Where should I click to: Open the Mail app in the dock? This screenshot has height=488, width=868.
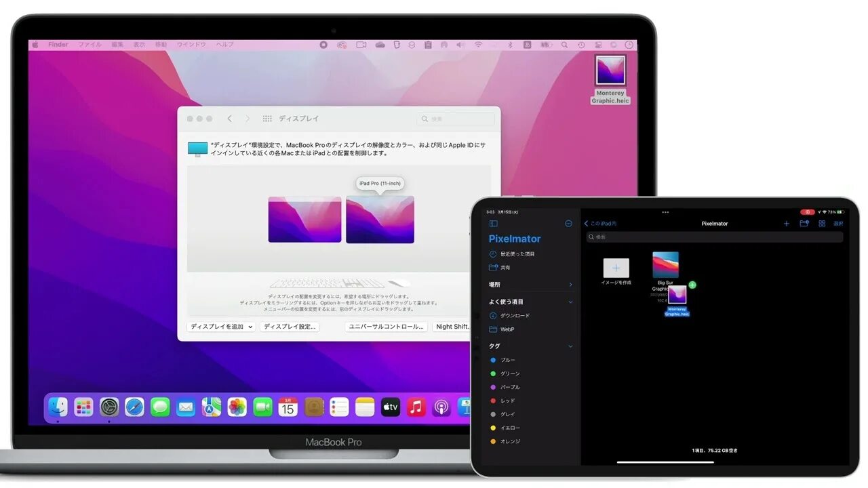(x=186, y=407)
